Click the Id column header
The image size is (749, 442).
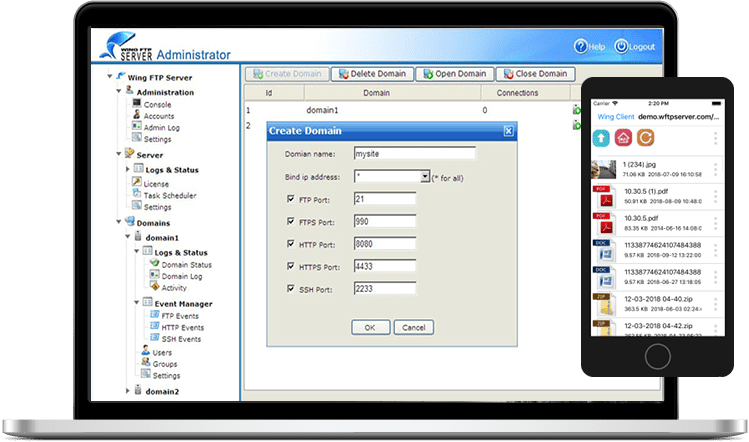274,93
